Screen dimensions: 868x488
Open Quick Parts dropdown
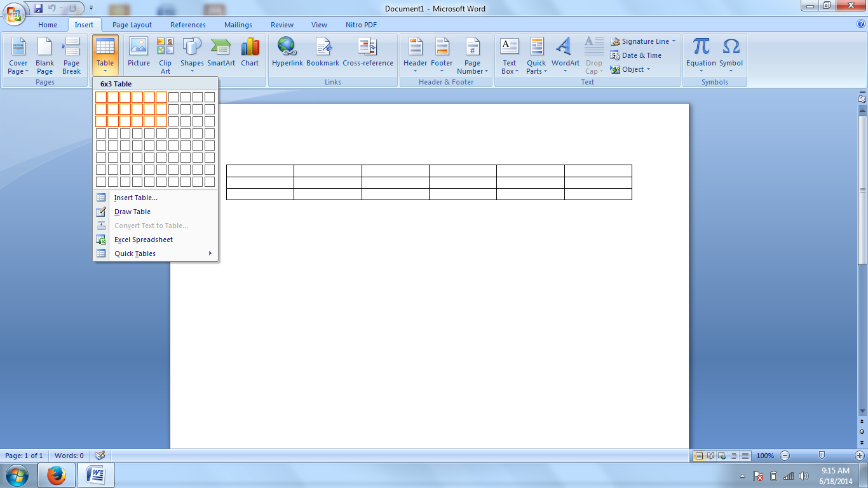(x=536, y=56)
